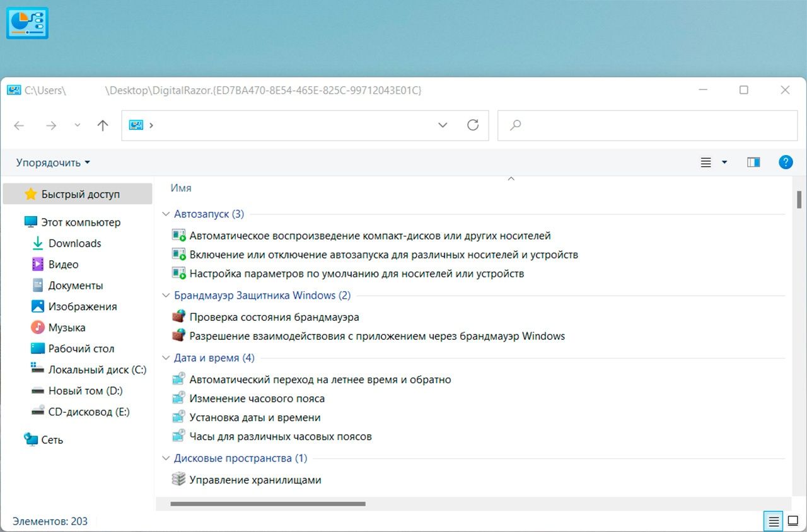Collapse the Автозапуск group
The image size is (807, 532).
point(166,214)
